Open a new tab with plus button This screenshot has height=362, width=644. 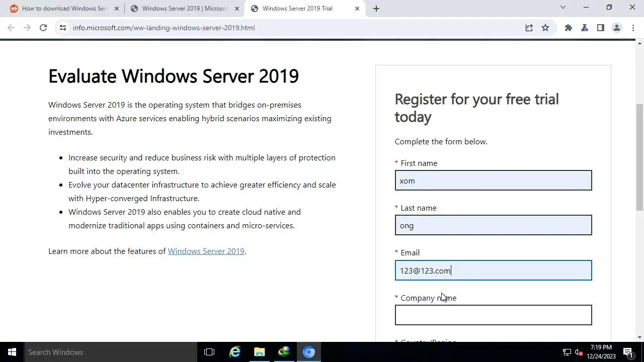376,8
